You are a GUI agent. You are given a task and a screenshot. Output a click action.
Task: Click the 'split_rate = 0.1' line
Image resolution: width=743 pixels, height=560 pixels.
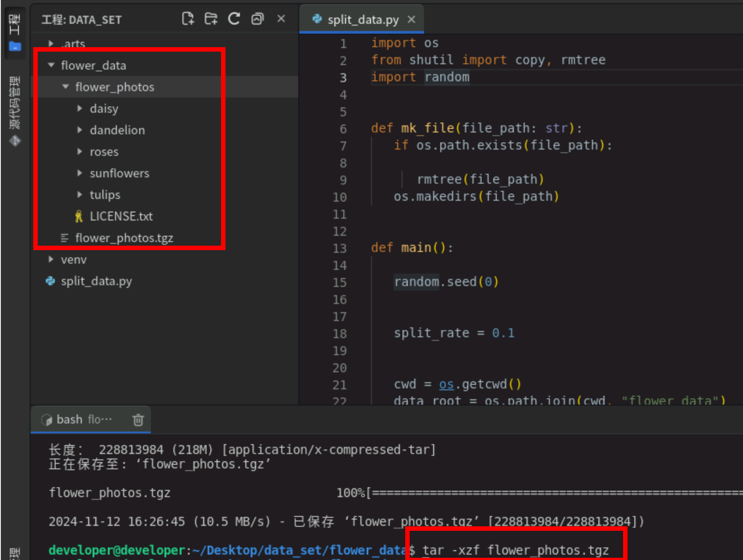click(454, 333)
